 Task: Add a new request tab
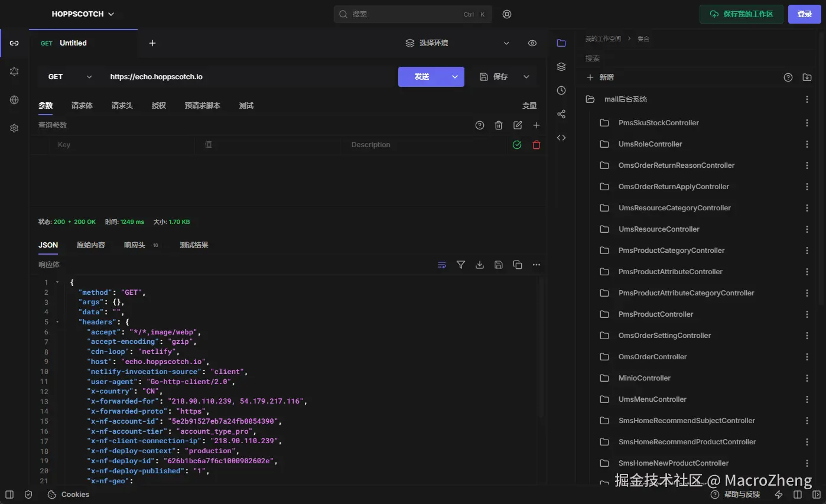(x=152, y=43)
